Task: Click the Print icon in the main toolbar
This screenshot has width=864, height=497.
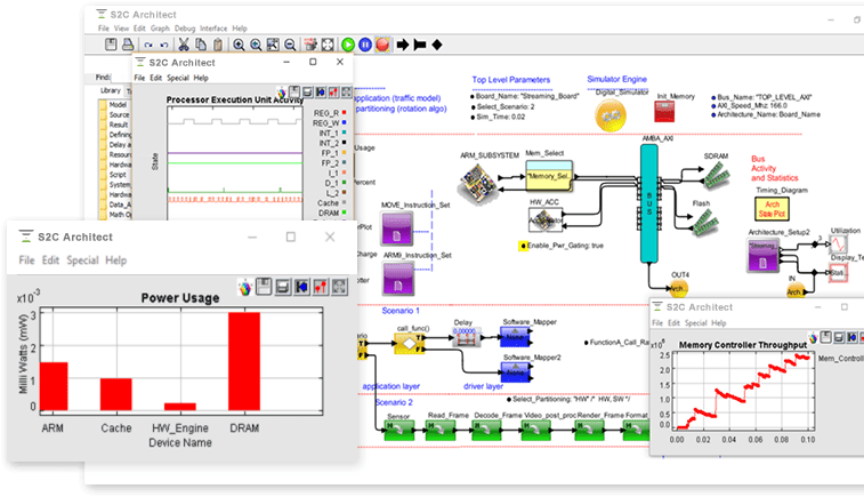Action: (x=127, y=45)
